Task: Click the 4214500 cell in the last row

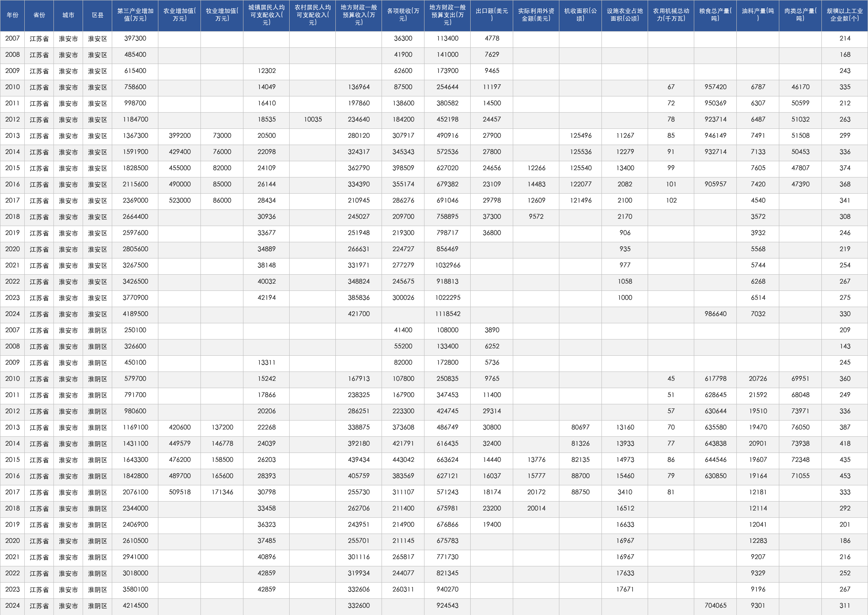Action: coord(135,606)
